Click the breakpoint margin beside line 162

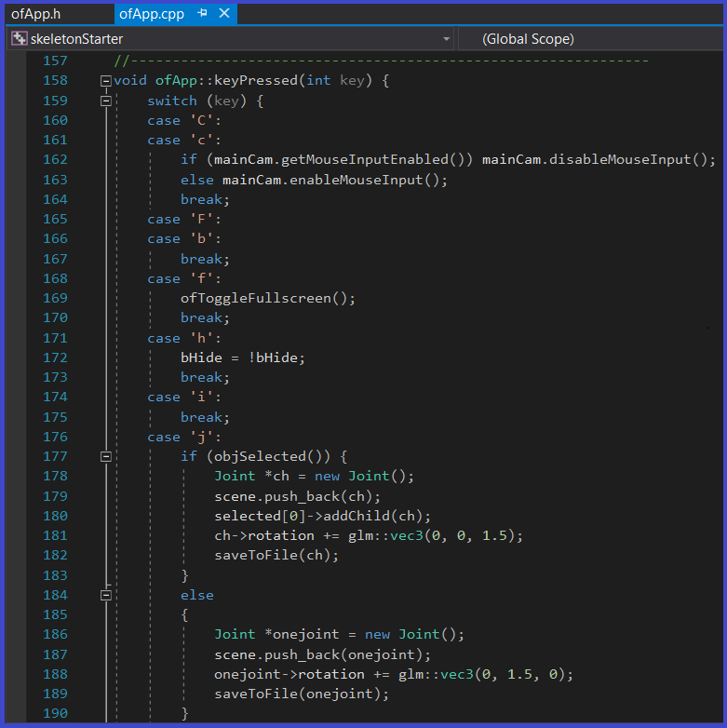(15, 160)
